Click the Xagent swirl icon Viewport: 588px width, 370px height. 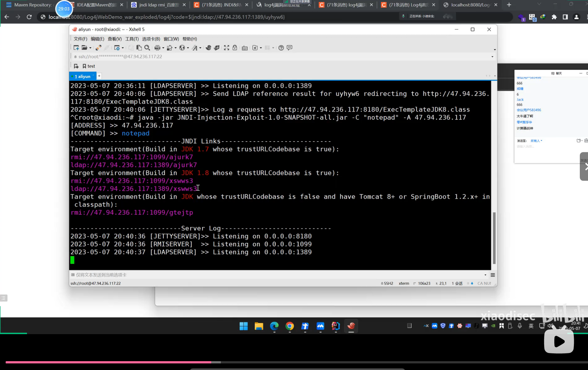(x=208, y=48)
